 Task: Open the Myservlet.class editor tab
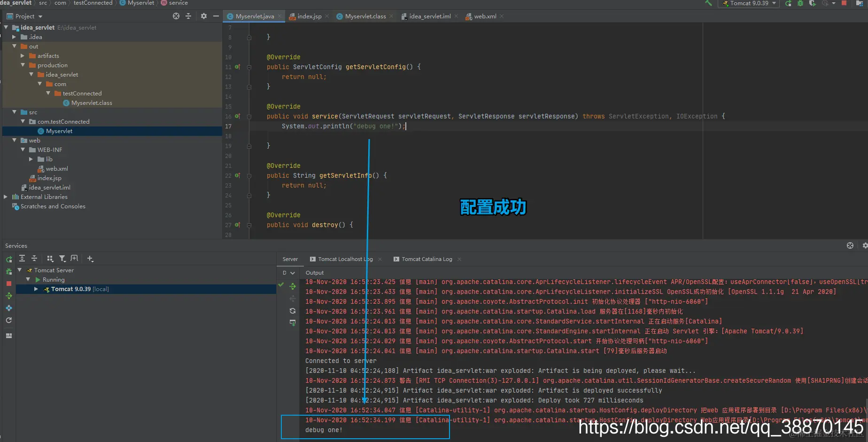tap(365, 16)
